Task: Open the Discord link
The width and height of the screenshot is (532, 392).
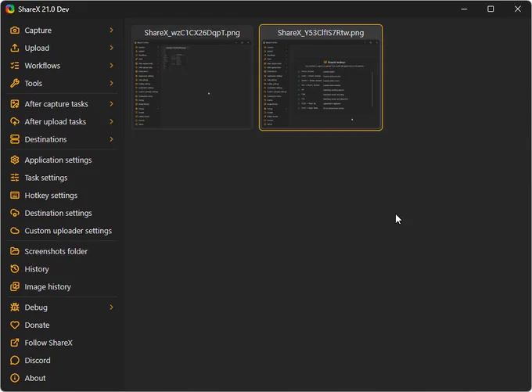Action: 62,360
